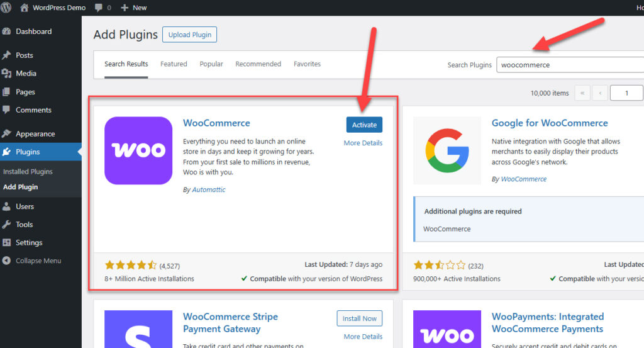
Task: Switch to Search Results tab
Action: [126, 64]
